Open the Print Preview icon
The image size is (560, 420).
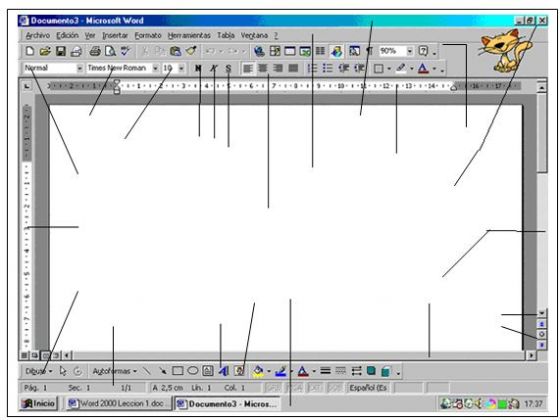pyautogui.click(x=110, y=51)
